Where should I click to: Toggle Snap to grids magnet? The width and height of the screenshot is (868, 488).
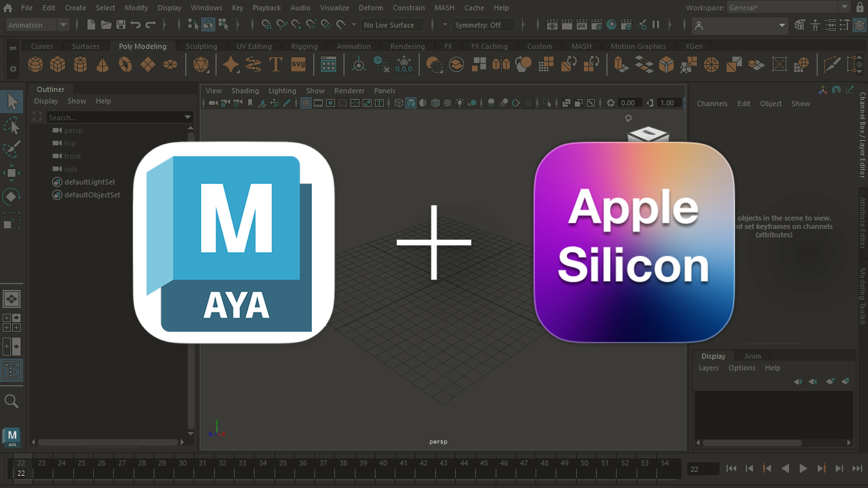[267, 25]
